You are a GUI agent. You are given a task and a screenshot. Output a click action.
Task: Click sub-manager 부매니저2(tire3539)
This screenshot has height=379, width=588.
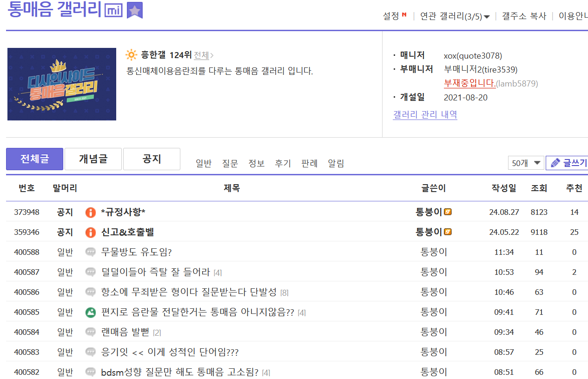pos(481,70)
